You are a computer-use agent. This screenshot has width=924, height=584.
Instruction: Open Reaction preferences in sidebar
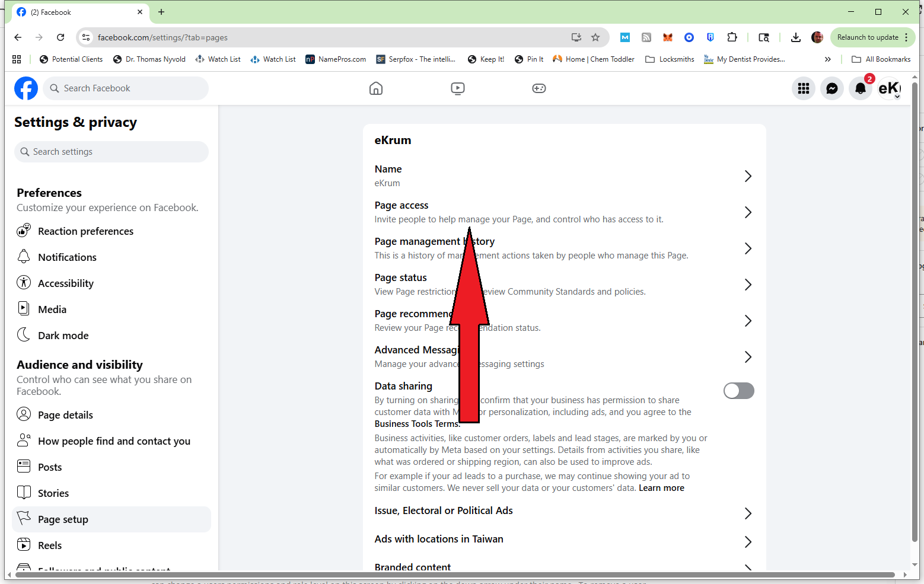pos(85,231)
